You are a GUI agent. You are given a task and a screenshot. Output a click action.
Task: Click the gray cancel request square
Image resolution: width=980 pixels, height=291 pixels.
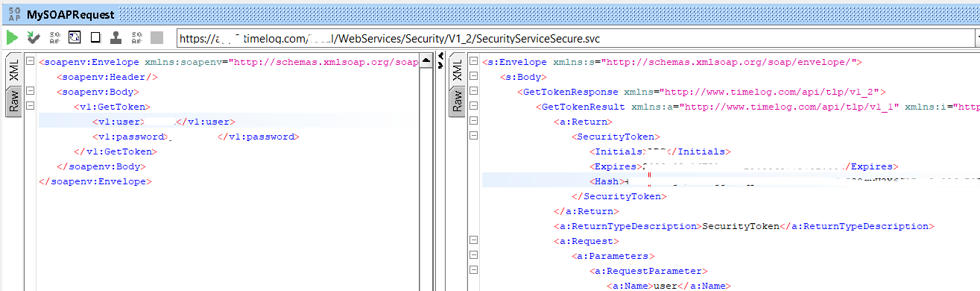click(x=157, y=37)
